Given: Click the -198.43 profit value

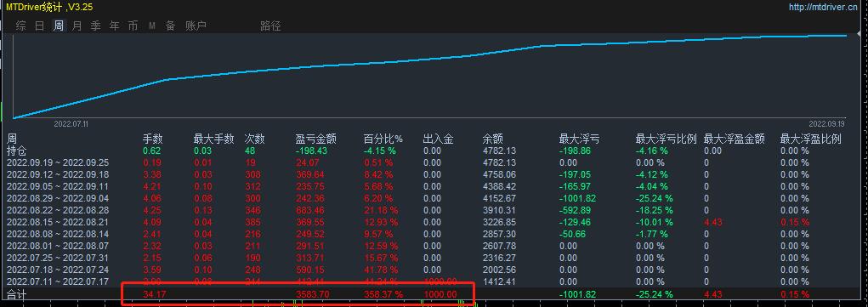Looking at the screenshot, I should (312, 151).
